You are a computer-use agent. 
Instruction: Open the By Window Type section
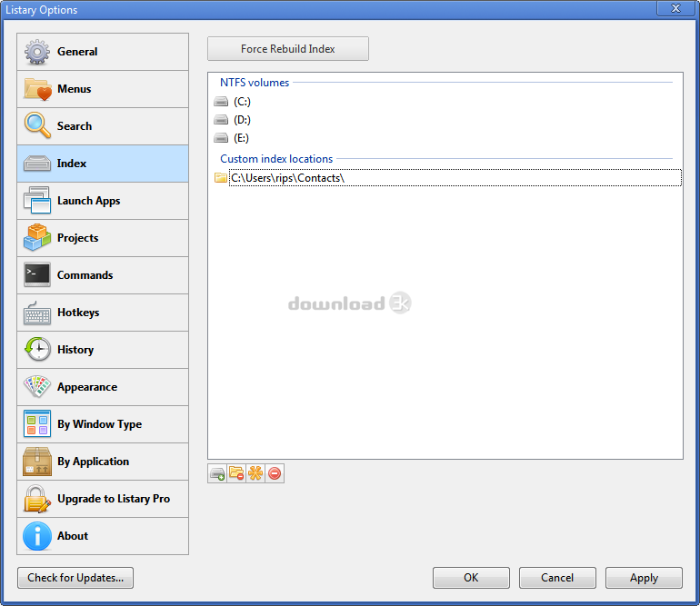click(x=103, y=424)
